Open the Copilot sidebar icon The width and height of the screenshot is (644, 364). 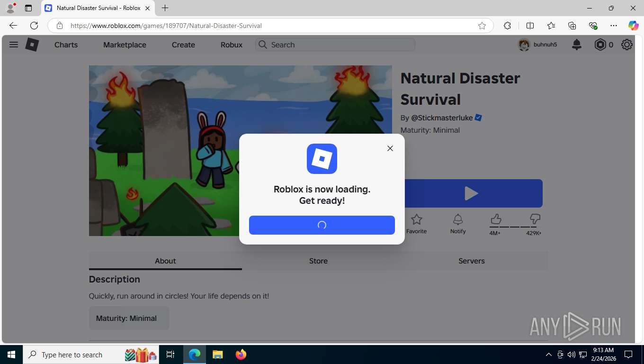[633, 26]
